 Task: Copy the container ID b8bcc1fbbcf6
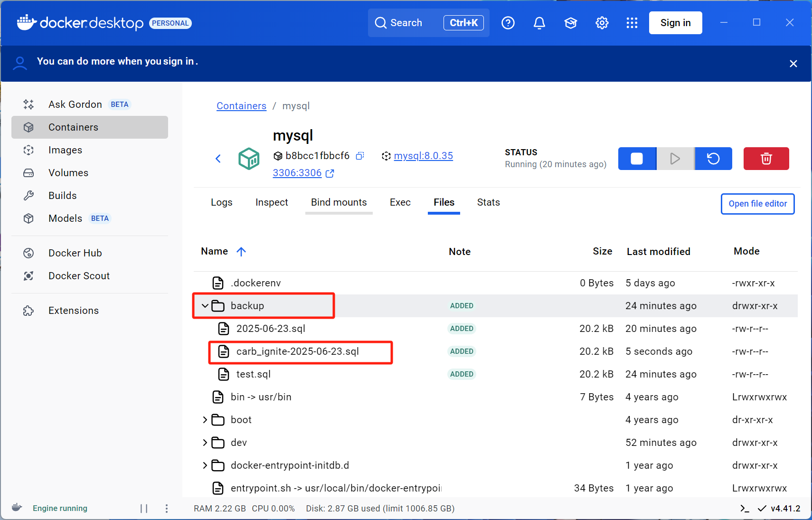point(360,156)
